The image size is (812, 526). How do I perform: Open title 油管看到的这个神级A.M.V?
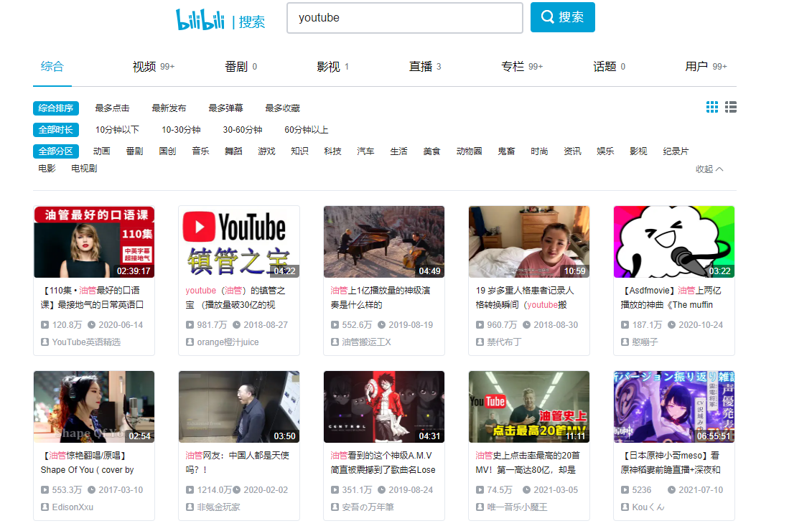pos(383,462)
